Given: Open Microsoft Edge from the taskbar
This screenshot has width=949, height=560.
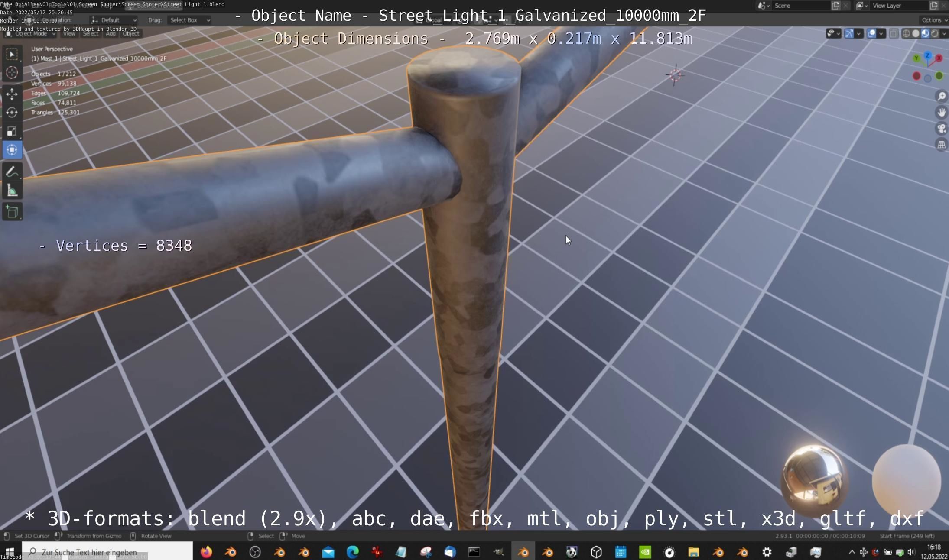Looking at the screenshot, I should click(x=353, y=552).
